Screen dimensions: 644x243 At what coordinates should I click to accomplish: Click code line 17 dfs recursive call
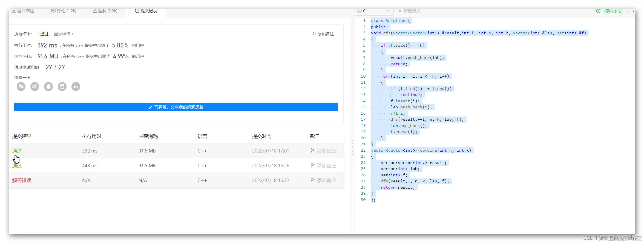(427, 119)
